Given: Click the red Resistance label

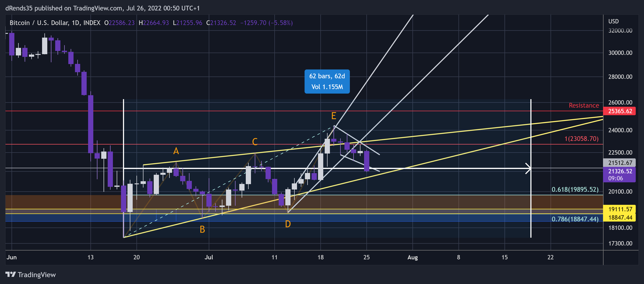Looking at the screenshot, I should point(584,105).
